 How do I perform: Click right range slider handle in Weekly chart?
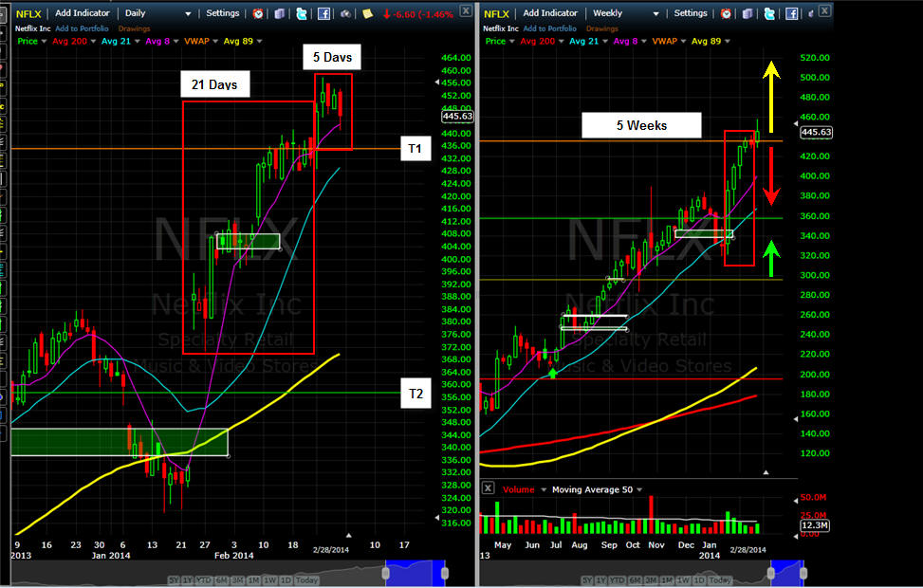tap(803, 573)
